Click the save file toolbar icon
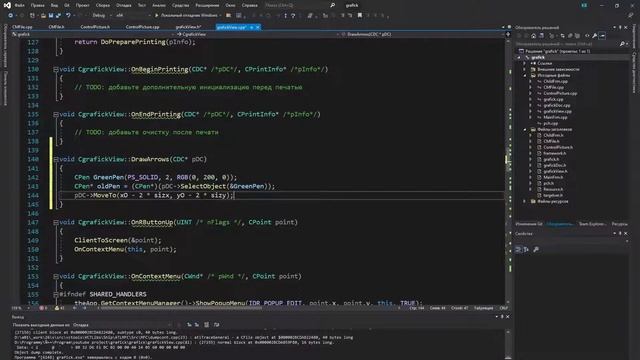Image resolution: width=640 pixels, height=360 pixels. tap(51, 16)
